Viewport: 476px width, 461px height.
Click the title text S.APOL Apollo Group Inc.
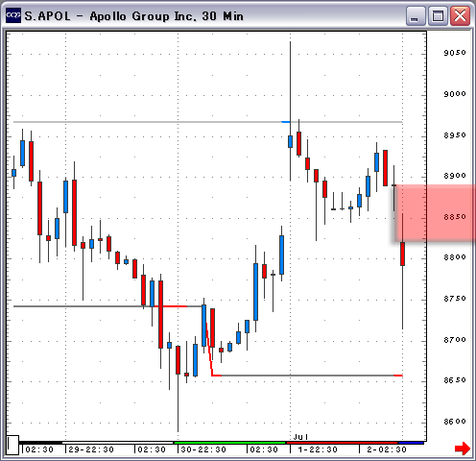coord(133,16)
